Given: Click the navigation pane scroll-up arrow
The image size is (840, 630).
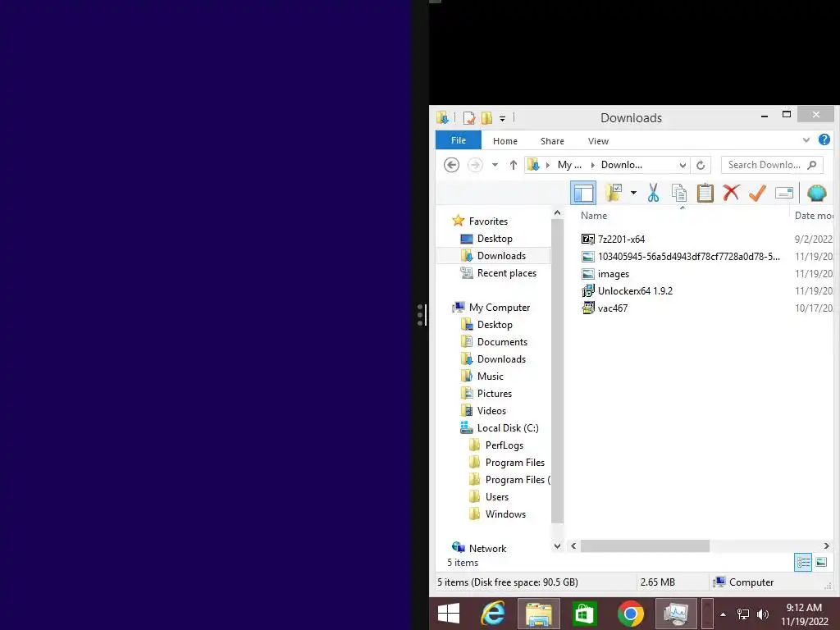Looking at the screenshot, I should (557, 213).
